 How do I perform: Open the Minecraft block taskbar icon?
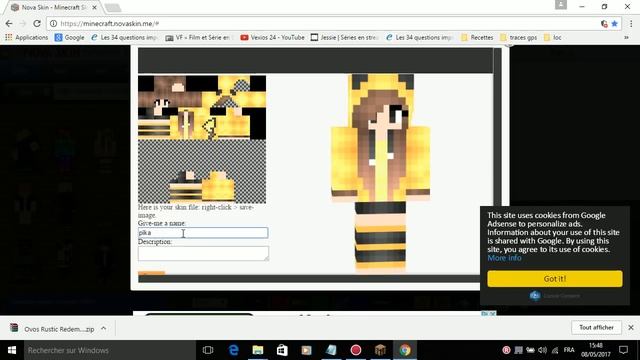click(380, 350)
